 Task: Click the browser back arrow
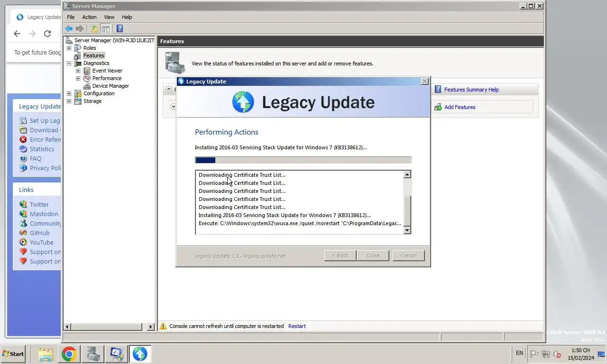coord(17,34)
